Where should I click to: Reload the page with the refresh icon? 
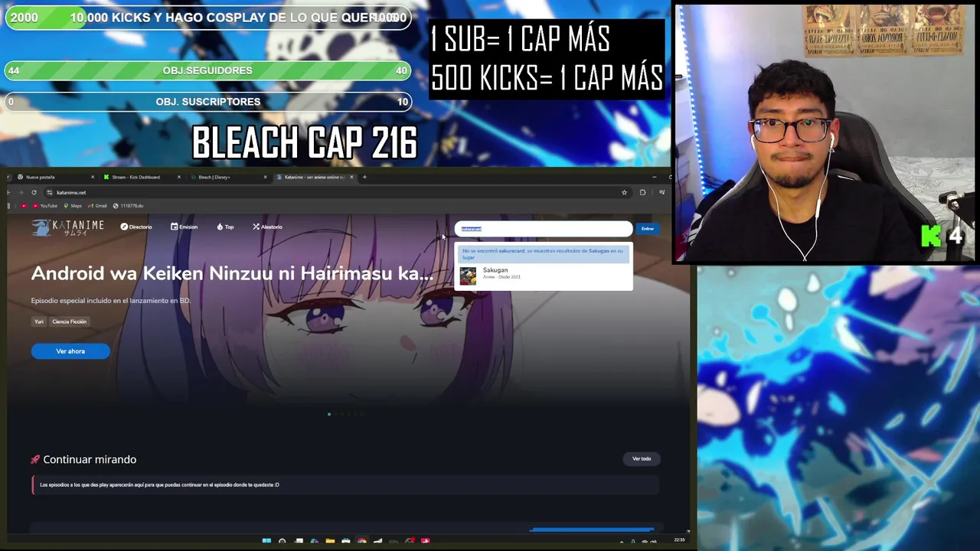34,192
